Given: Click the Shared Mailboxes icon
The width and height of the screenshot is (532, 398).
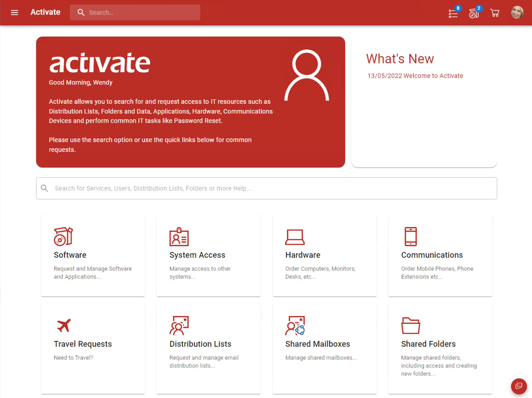Looking at the screenshot, I should pos(295,325).
